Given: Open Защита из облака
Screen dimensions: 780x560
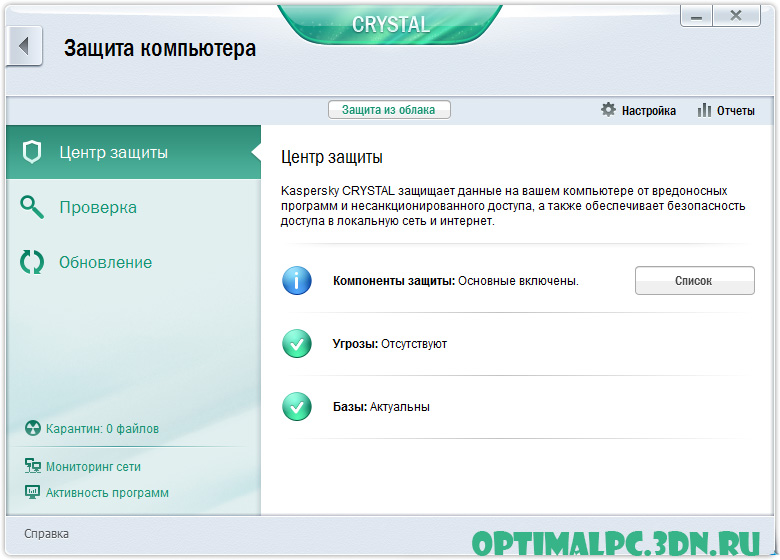Looking at the screenshot, I should coord(389,110).
